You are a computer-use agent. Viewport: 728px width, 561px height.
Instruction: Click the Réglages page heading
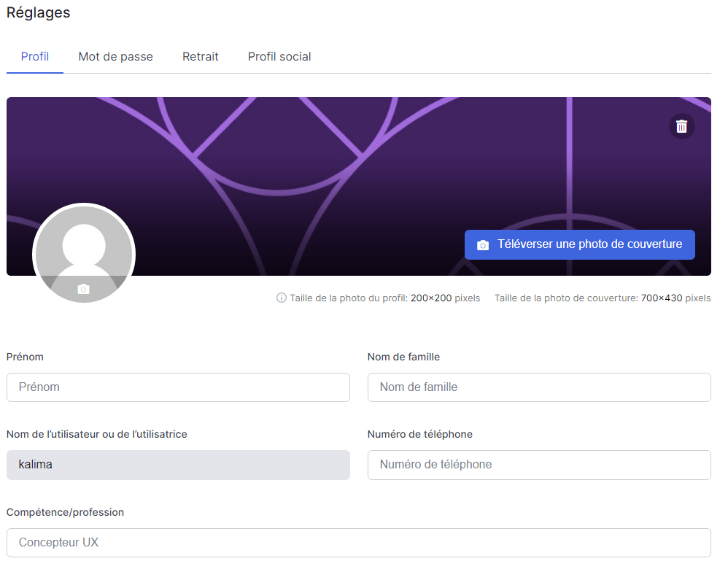click(39, 13)
